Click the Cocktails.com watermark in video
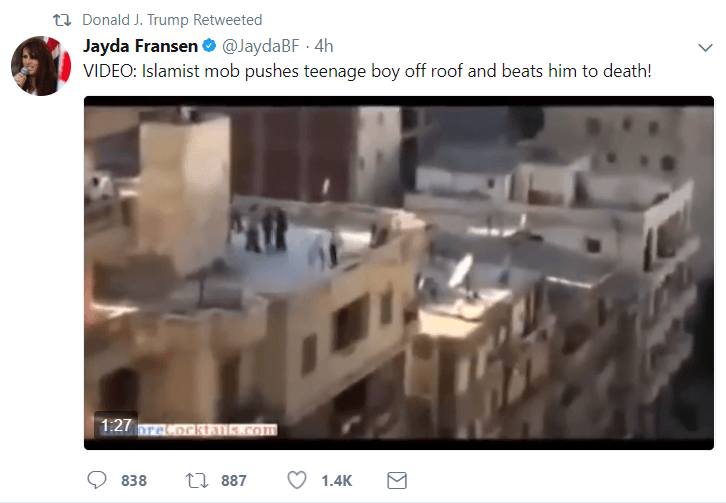Image resolution: width=726 pixels, height=503 pixels. click(207, 430)
